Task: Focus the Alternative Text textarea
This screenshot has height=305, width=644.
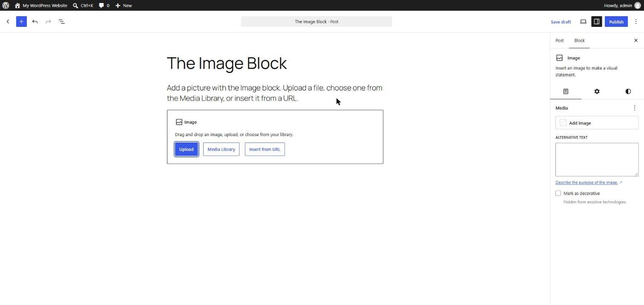Action: [x=597, y=160]
